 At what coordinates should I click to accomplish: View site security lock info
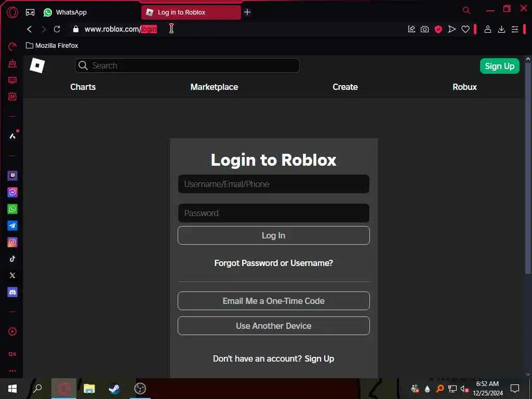pyautogui.click(x=76, y=29)
